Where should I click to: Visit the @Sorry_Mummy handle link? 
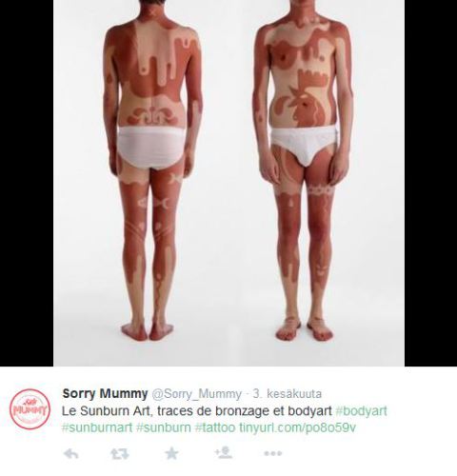tap(197, 394)
